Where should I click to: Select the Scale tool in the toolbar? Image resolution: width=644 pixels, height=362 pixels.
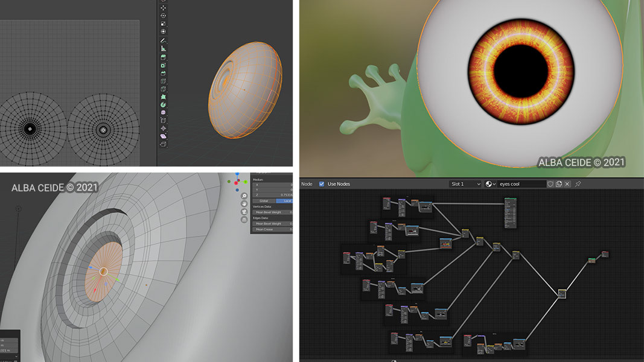163,24
